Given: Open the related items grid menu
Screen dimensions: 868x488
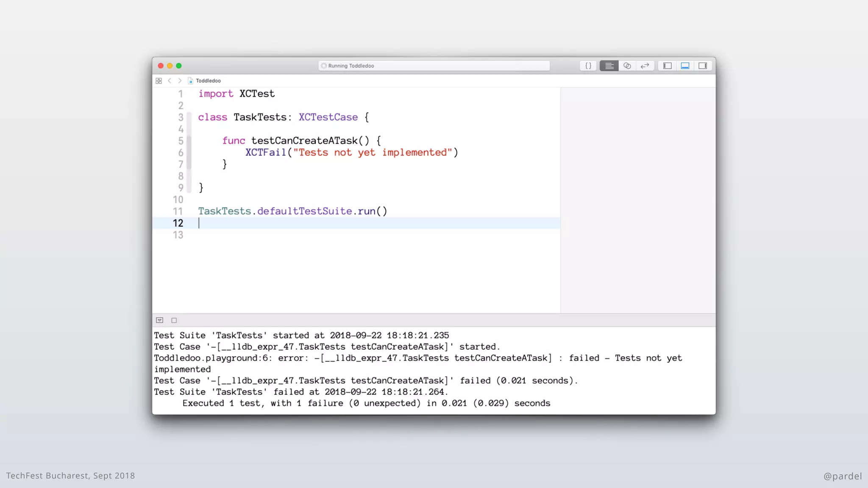Looking at the screenshot, I should tap(159, 80).
